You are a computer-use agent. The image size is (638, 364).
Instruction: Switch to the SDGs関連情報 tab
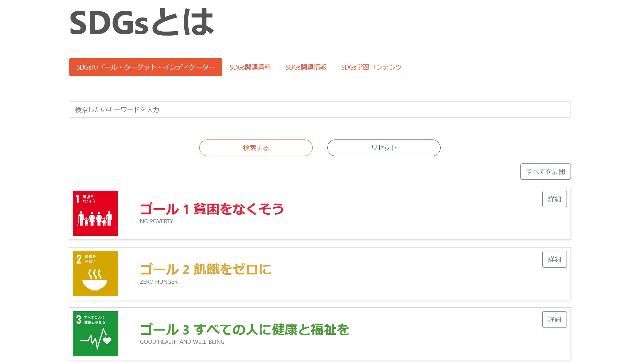coord(306,67)
